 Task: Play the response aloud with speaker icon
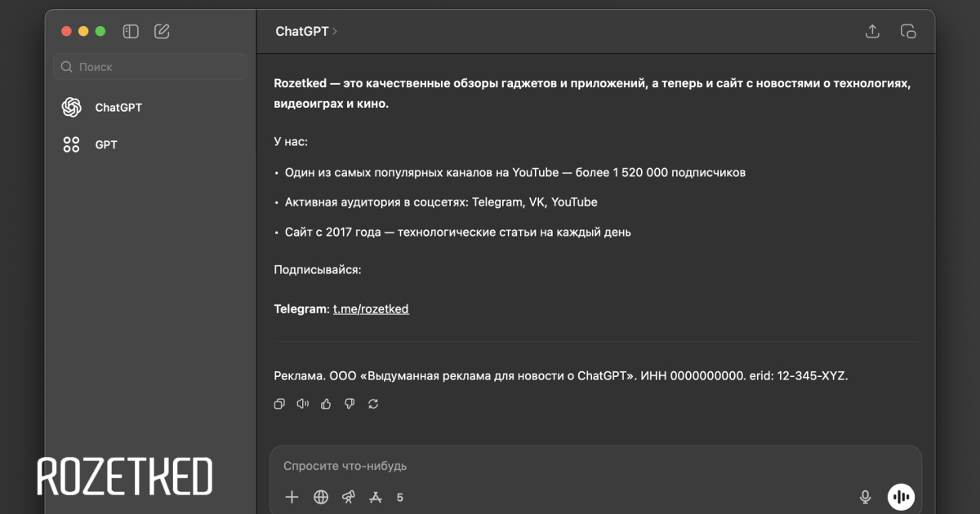coord(303,404)
